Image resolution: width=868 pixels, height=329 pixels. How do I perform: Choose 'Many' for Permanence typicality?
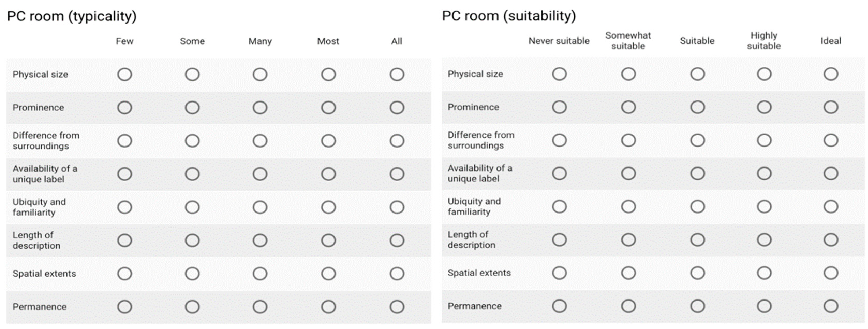[x=260, y=307]
